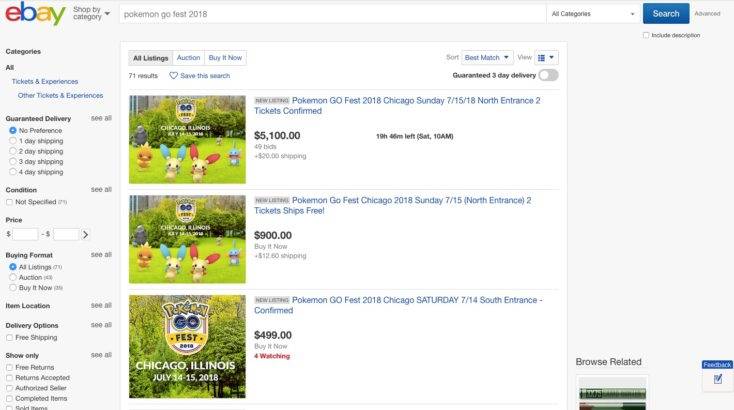Click the price range go arrow

tap(85, 234)
